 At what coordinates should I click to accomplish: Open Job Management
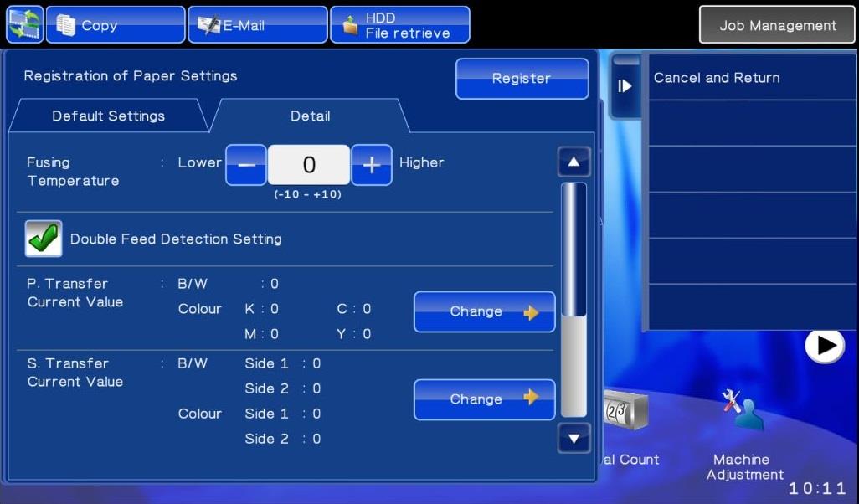(x=777, y=25)
